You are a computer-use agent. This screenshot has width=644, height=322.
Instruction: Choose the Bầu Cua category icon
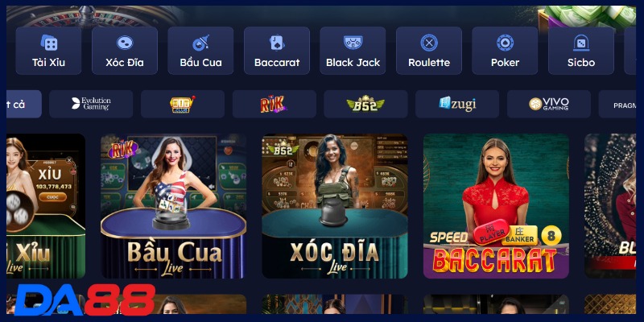pyautogui.click(x=200, y=51)
